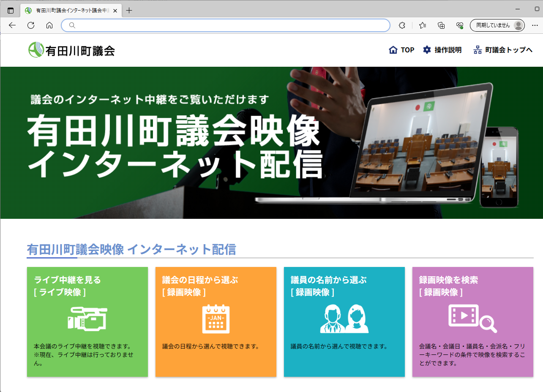
Task: Click text 議員の名前から選んで視聴できます。
Action: click(339, 346)
